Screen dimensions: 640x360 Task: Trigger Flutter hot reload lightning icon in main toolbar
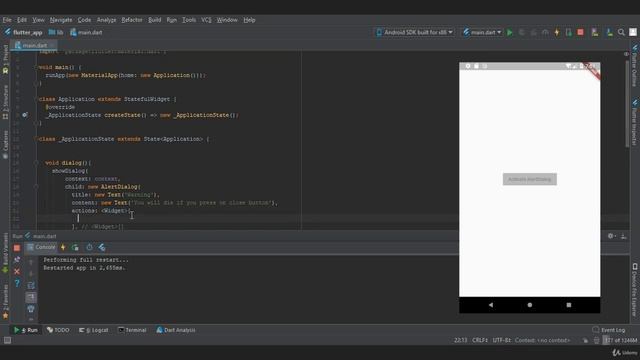tap(557, 32)
